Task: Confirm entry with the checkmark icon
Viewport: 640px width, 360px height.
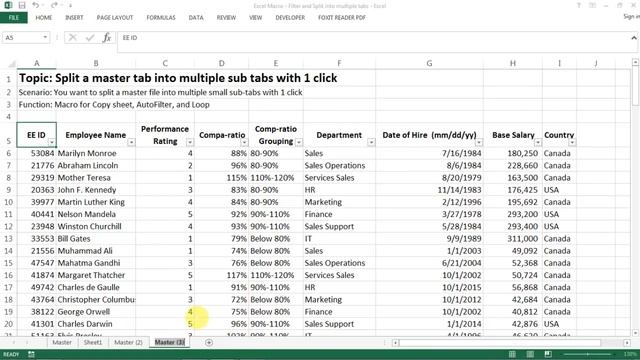Action: point(90,38)
